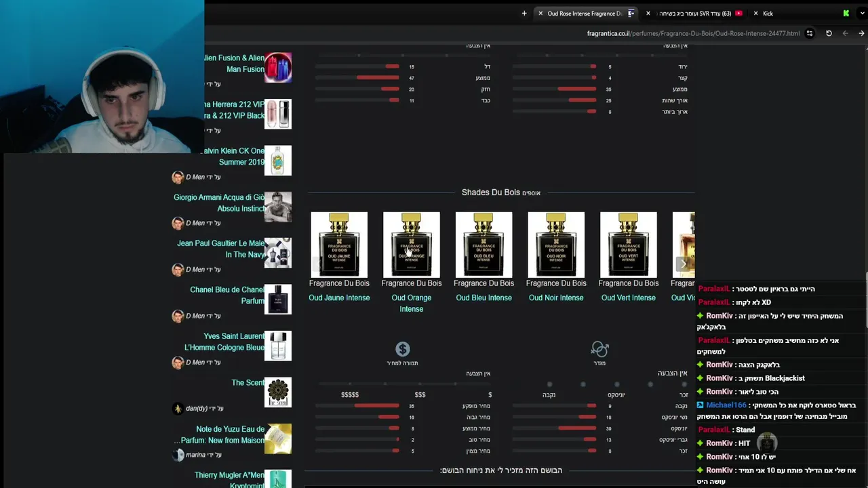Screen dimensions: 868x488
Task: Open the Oud Jaune Intense bottle thumbnail
Action: coord(339,245)
